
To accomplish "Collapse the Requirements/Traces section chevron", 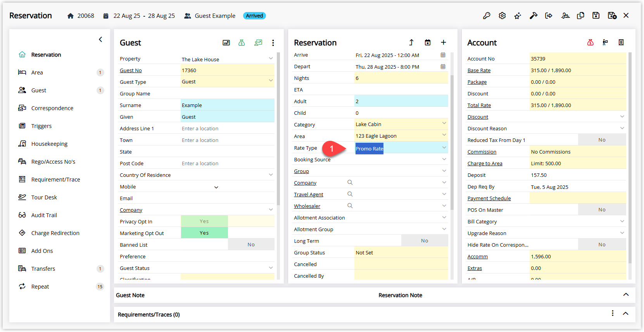I will pyautogui.click(x=626, y=313).
